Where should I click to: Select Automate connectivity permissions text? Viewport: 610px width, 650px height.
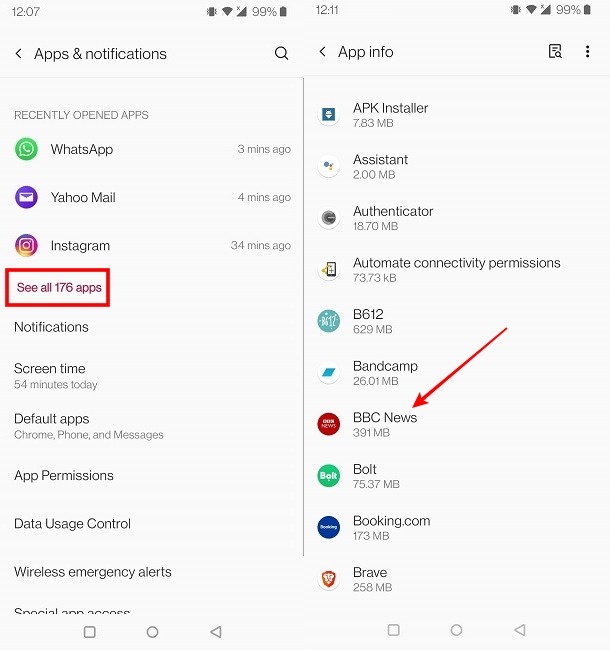pos(457,263)
